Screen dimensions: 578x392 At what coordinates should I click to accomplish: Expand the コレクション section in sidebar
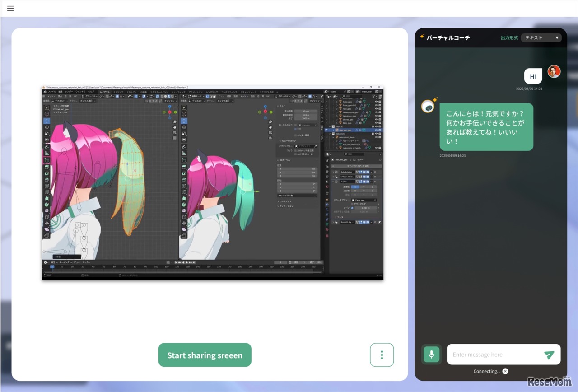coord(285,201)
